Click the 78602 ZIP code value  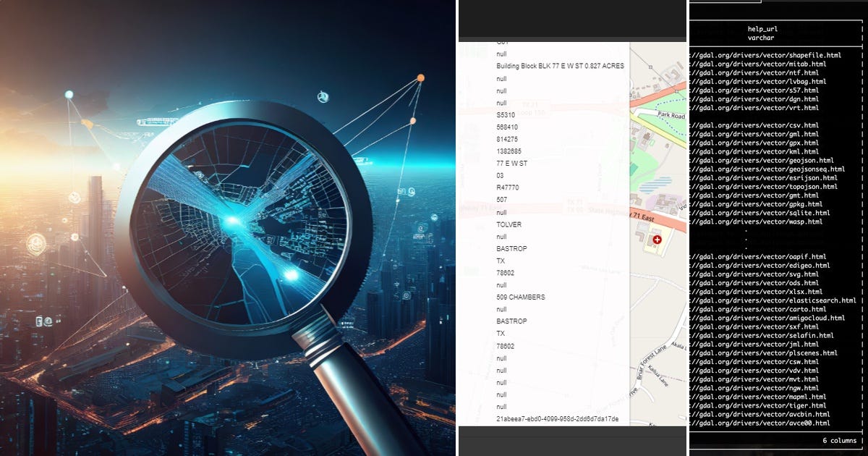click(505, 273)
